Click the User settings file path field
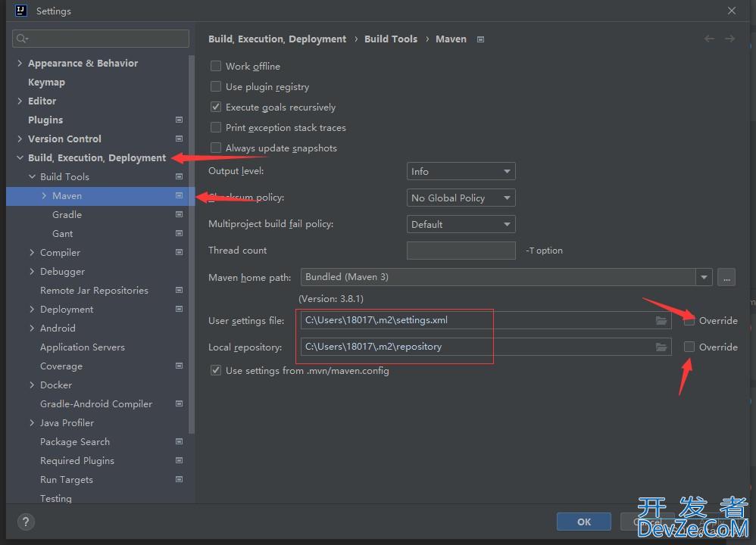756x545 pixels. coord(486,320)
